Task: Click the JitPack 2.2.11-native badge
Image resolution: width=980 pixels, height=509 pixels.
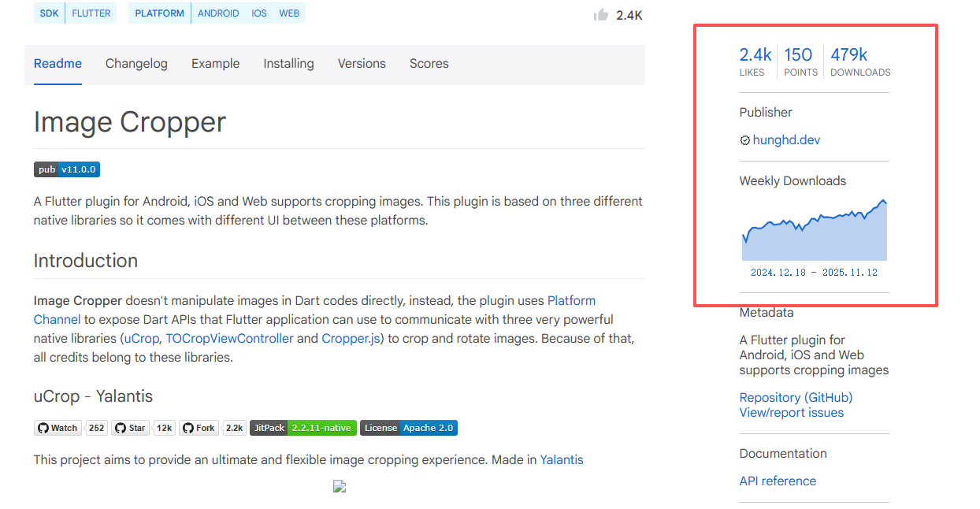Action: coord(303,428)
